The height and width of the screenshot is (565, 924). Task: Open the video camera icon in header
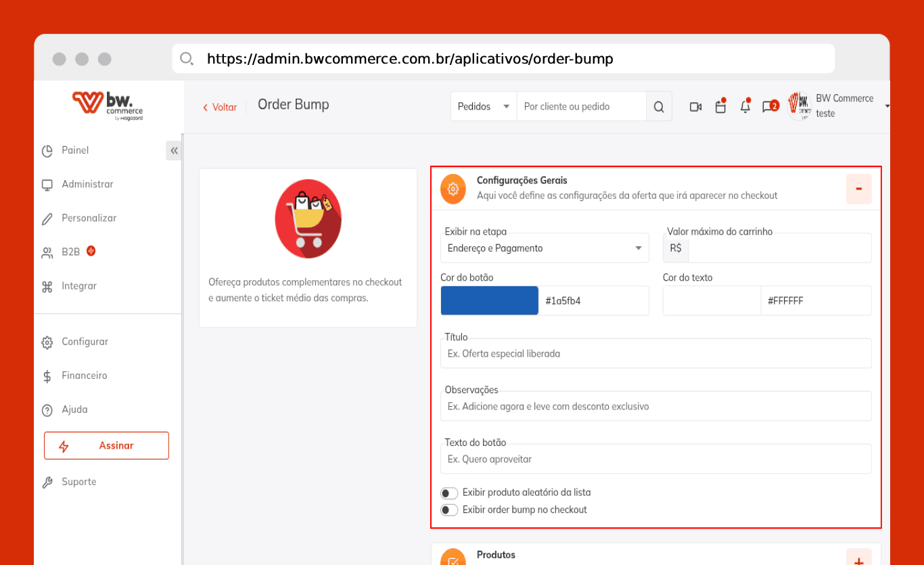(x=695, y=106)
